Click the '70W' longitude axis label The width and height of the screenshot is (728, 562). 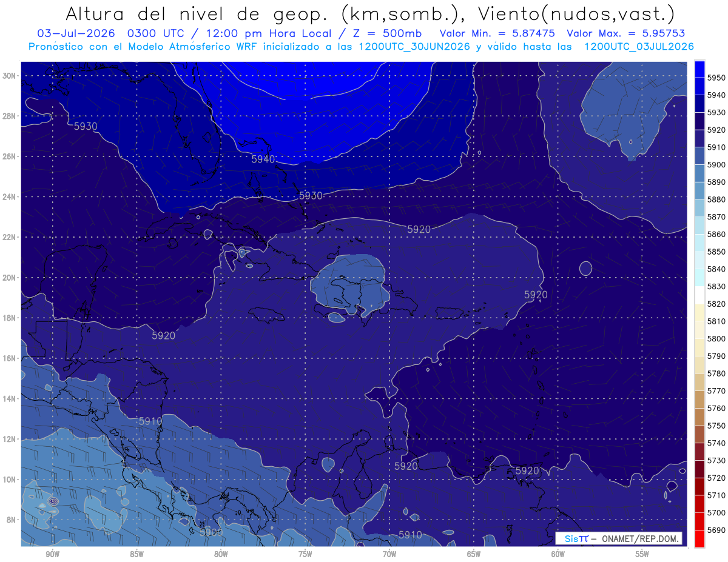point(389,554)
